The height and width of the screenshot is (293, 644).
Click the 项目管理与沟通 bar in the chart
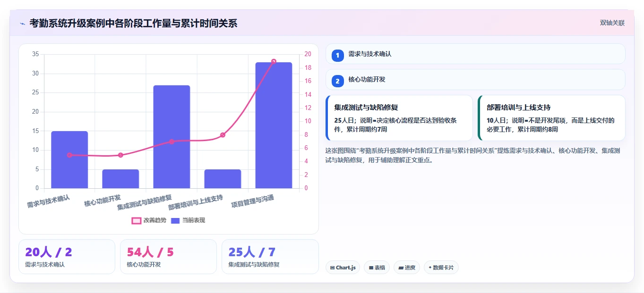[274, 126]
